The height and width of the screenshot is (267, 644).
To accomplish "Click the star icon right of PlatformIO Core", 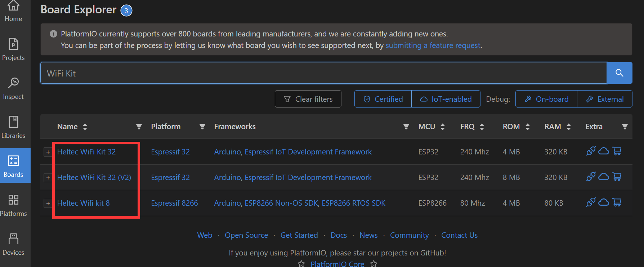I will coord(374,264).
